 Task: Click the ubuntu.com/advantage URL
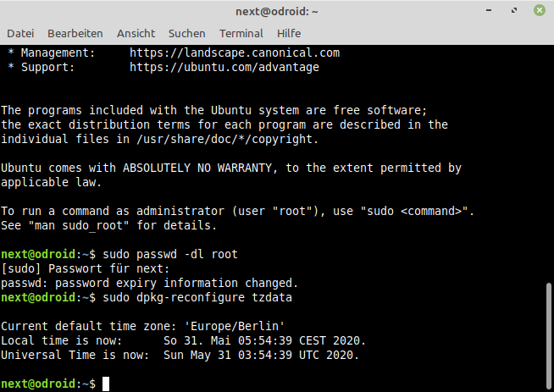tap(224, 67)
